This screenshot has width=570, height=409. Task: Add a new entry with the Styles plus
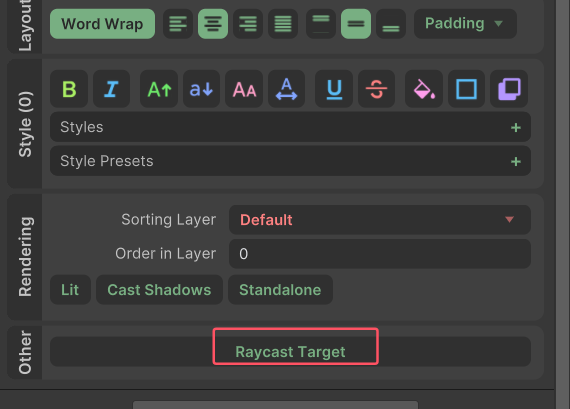515,127
